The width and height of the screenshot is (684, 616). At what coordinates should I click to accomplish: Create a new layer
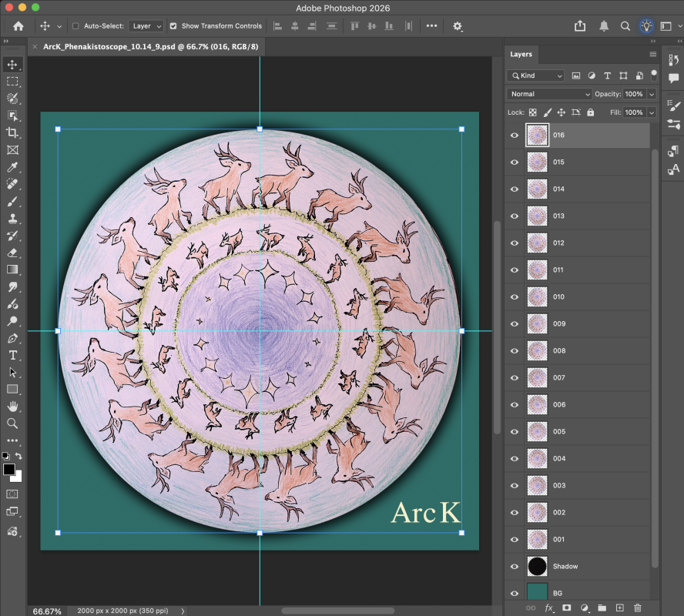click(619, 608)
